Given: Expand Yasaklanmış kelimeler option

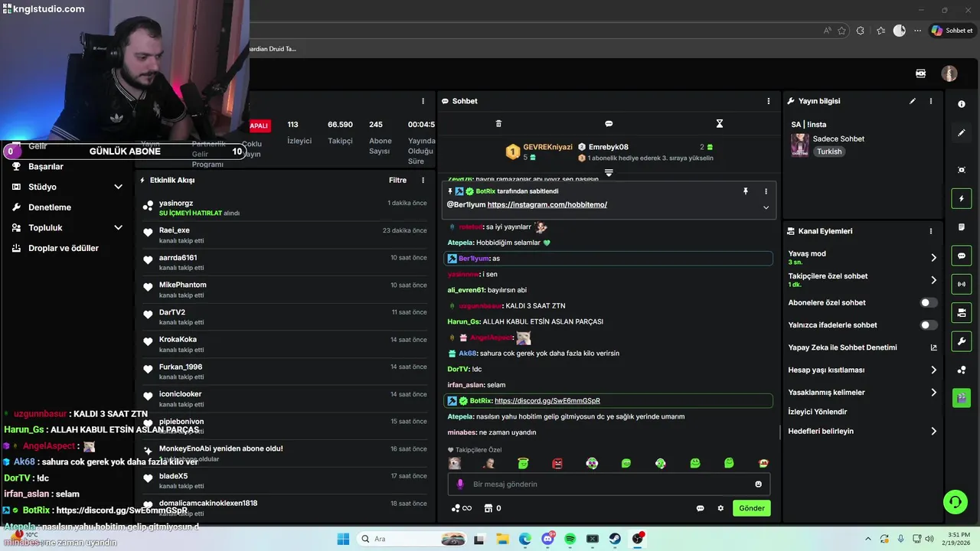Looking at the screenshot, I should 933,393.
